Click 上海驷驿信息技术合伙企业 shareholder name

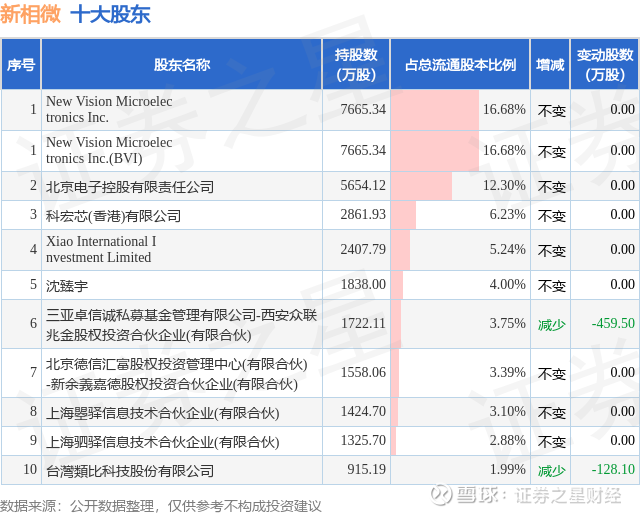[x=162, y=442]
